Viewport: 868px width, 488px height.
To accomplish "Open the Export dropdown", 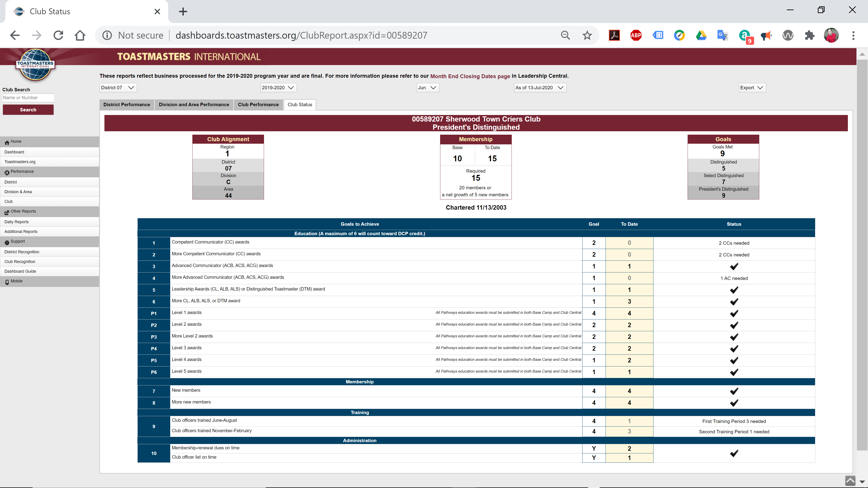I will [752, 88].
